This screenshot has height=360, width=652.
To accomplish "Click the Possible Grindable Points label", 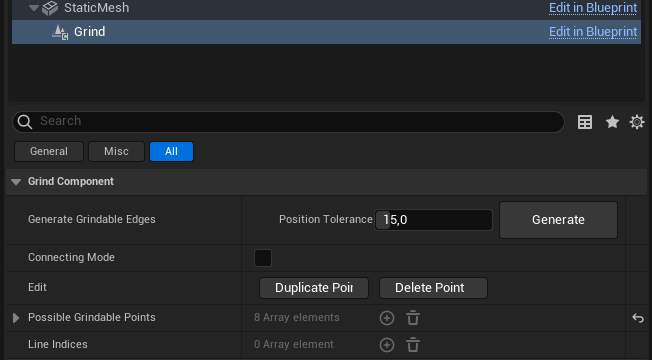I will pos(91,317).
